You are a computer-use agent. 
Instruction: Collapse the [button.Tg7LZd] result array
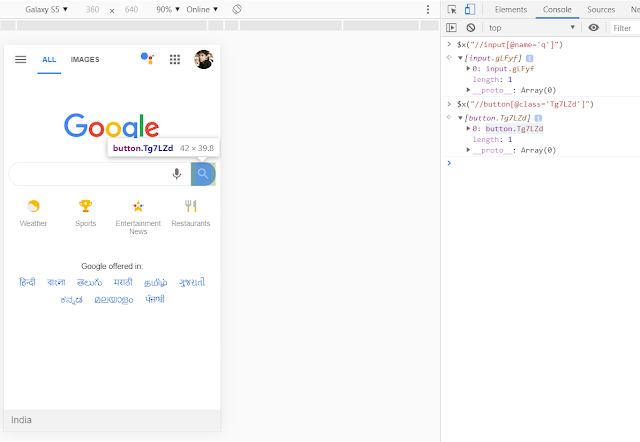[460, 118]
